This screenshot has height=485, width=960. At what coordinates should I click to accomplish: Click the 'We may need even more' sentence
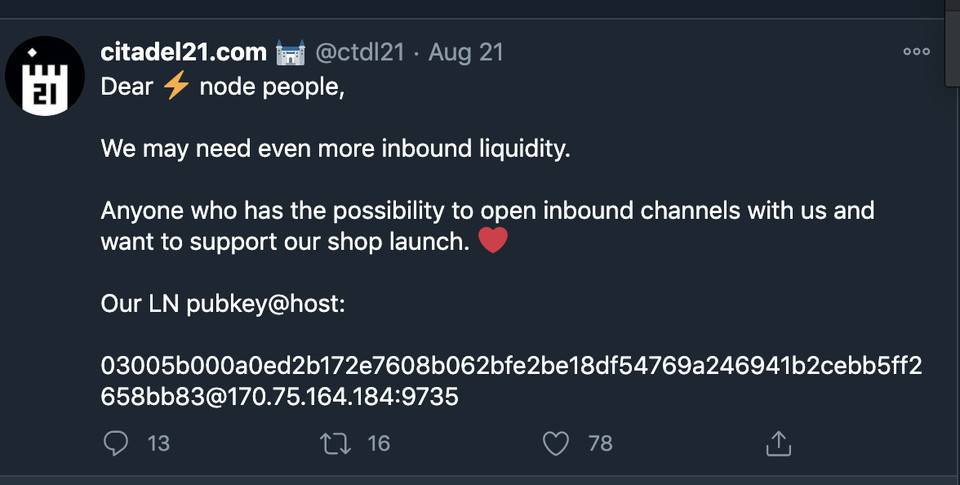click(x=336, y=149)
